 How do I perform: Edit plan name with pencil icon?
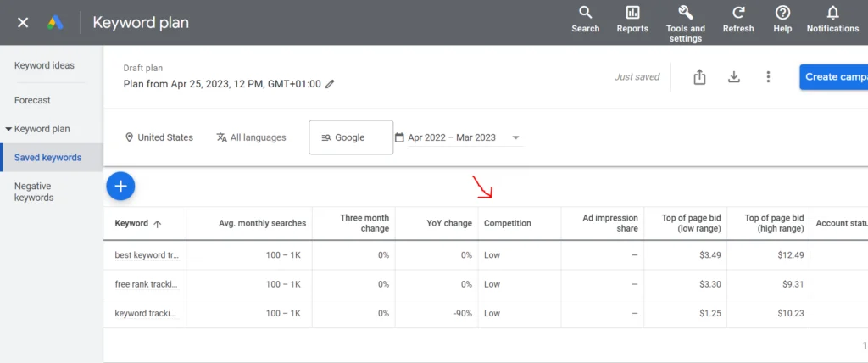pyautogui.click(x=330, y=84)
